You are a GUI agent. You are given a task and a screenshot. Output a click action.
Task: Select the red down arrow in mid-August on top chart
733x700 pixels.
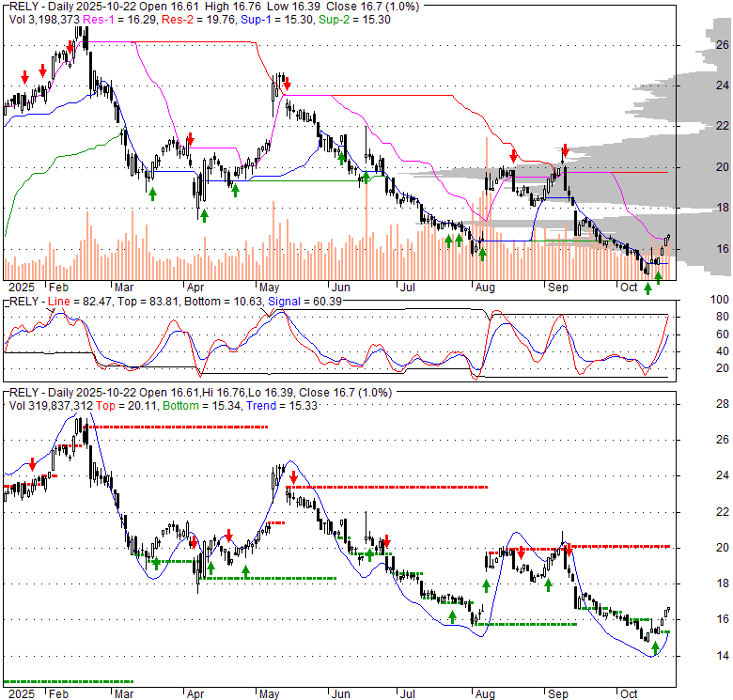(514, 156)
